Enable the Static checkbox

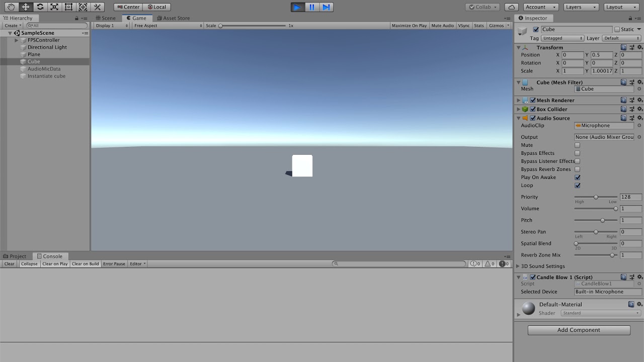tap(617, 30)
